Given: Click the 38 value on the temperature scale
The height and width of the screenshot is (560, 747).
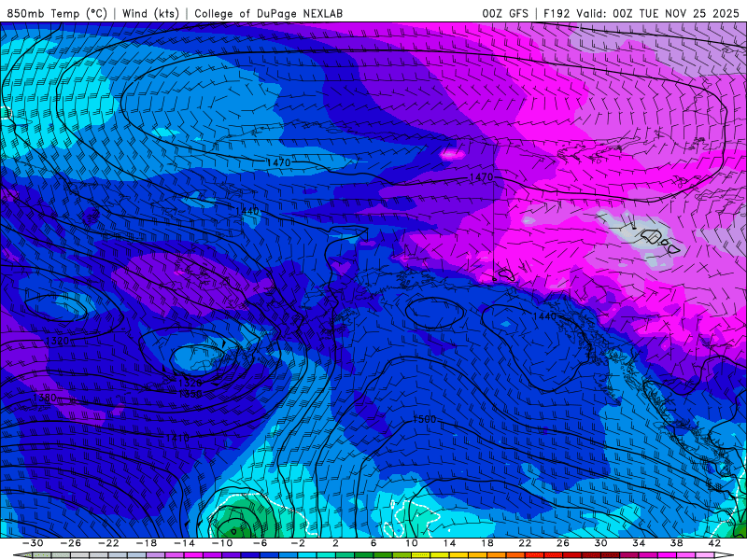Looking at the screenshot, I should (676, 543).
